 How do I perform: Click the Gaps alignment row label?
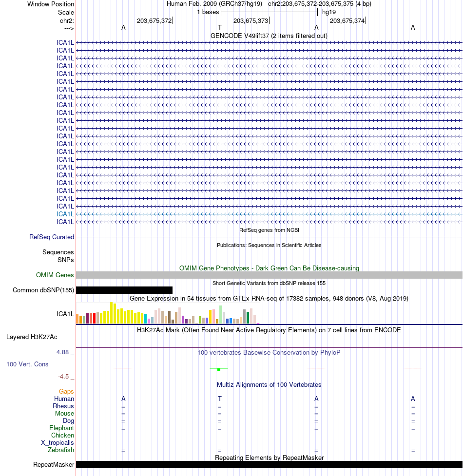coord(66,392)
